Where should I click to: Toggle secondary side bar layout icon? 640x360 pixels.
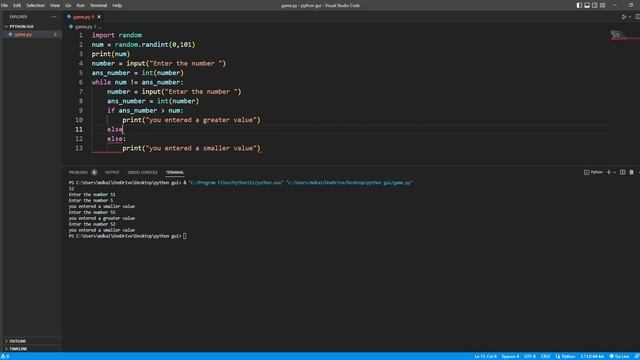click(595, 5)
